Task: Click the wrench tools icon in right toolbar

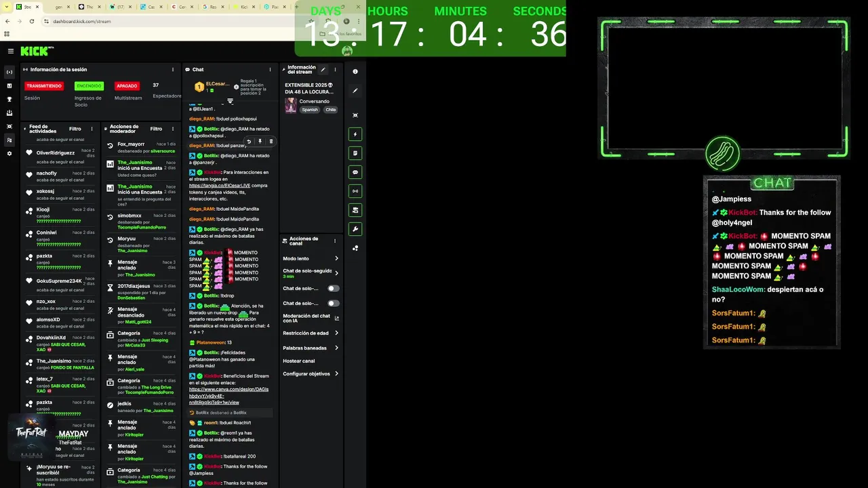Action: [x=355, y=229]
